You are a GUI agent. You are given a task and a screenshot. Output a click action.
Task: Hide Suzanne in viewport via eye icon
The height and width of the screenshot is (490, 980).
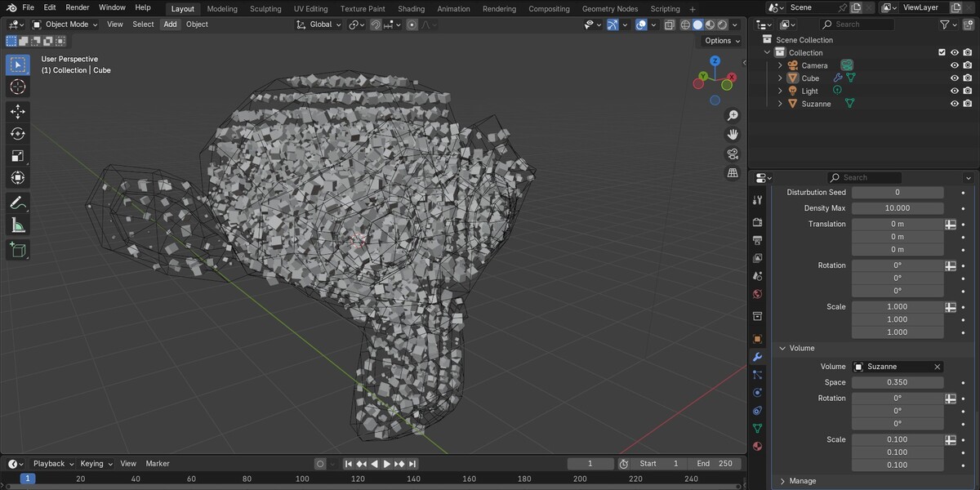pyautogui.click(x=954, y=104)
